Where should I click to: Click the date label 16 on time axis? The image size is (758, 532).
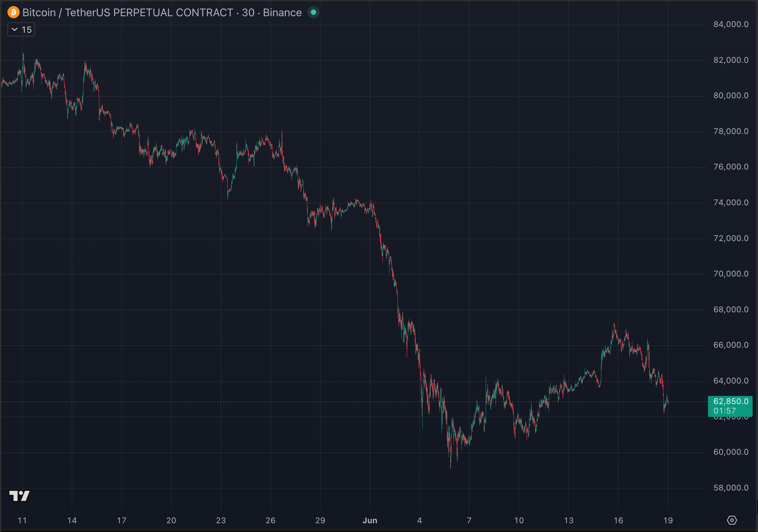point(618,521)
